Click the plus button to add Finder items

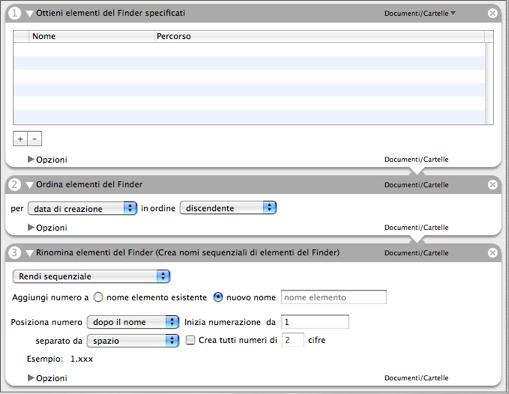(x=20, y=139)
